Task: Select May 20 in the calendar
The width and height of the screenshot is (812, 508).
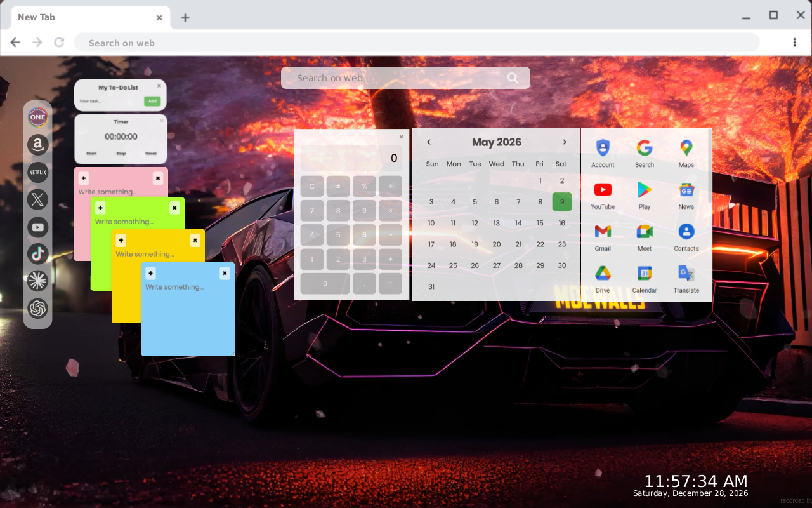Action: (x=497, y=244)
